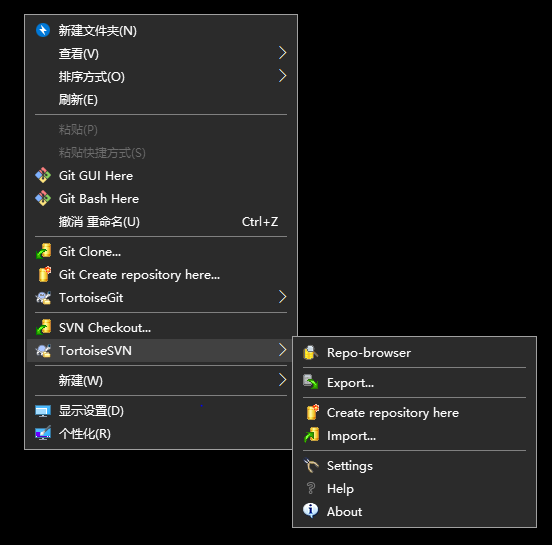Expand the 查看(V) submenu arrow
552x545 pixels.
(282, 53)
